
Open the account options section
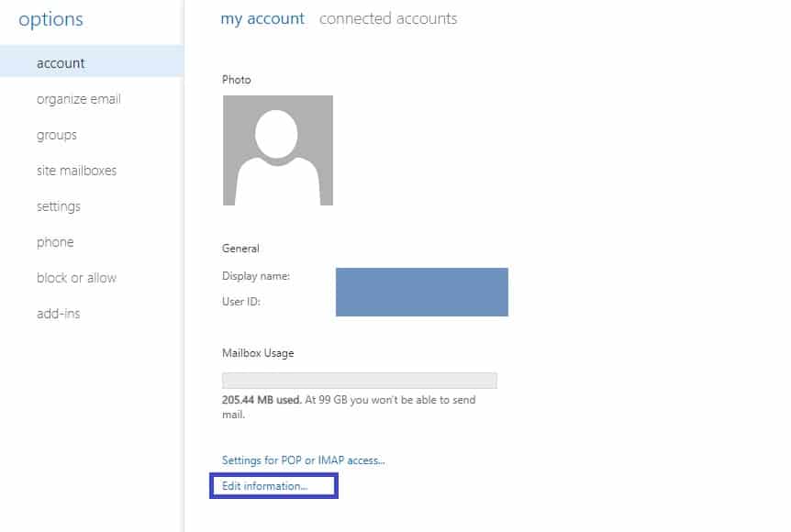92,62
